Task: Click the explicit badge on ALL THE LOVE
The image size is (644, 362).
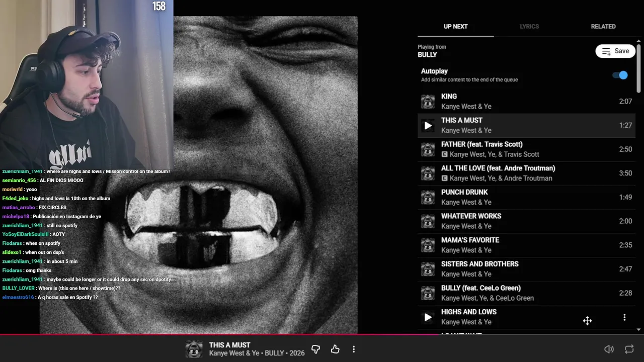Action: (x=444, y=178)
